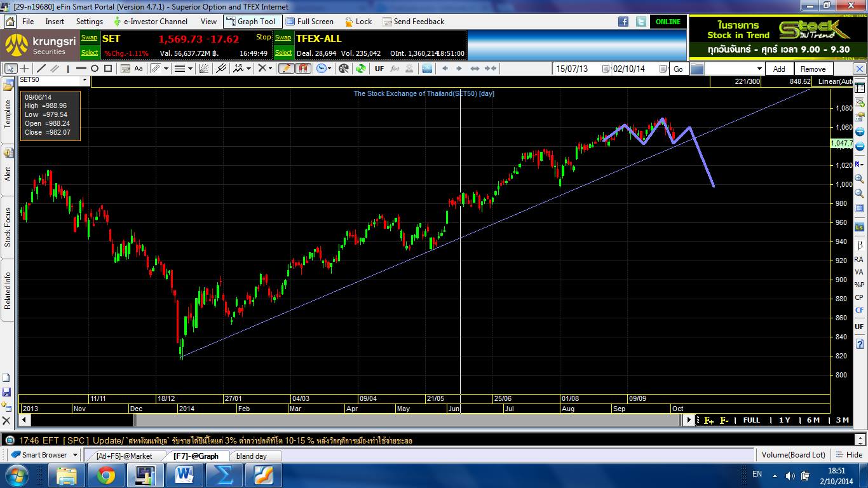Viewport: 868px width, 488px height.
Task: Open e-Investor Channel
Action: [150, 22]
